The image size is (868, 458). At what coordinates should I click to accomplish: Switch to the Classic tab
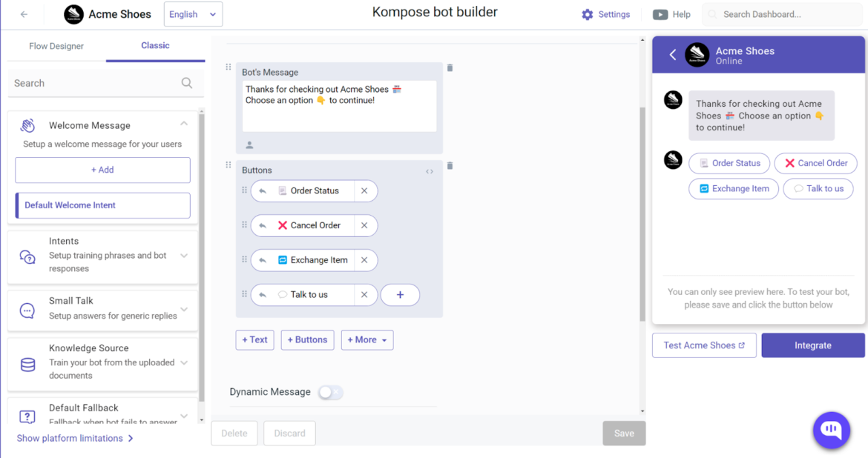pos(155,45)
